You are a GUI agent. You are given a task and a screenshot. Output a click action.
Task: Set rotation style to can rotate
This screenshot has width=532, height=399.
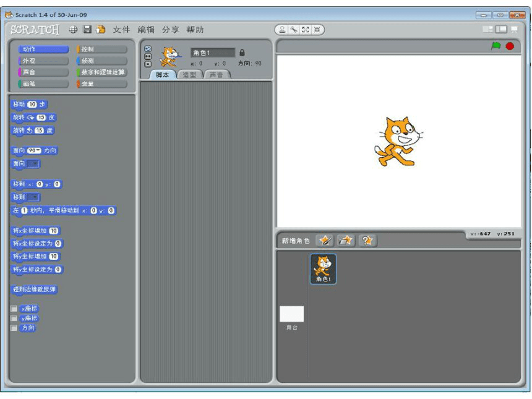pyautogui.click(x=148, y=49)
